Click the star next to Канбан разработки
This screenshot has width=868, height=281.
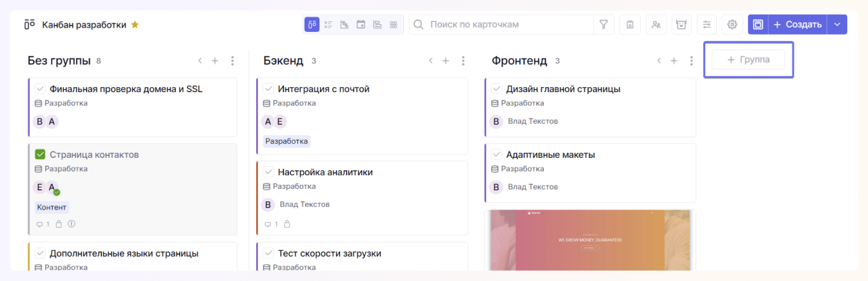point(135,25)
